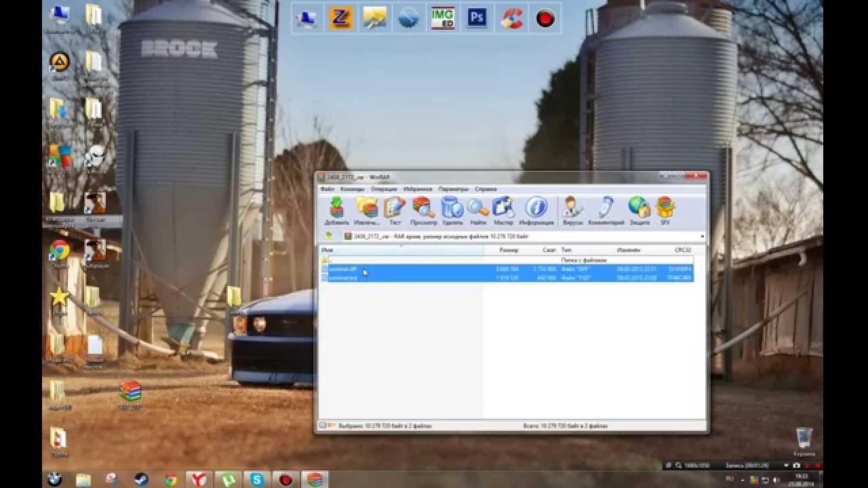Click the yellow note icon in top dock
Screen dimensions: 868x488
(x=374, y=18)
